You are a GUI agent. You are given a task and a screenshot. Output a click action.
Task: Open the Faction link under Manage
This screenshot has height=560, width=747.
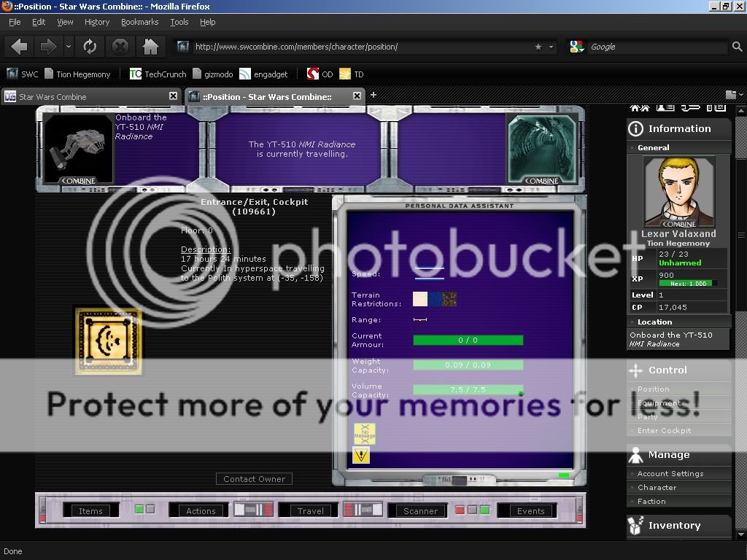pyautogui.click(x=651, y=501)
